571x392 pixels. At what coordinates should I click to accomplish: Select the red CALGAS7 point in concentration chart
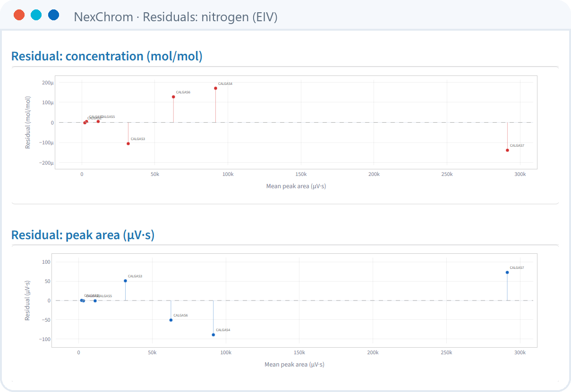(507, 150)
